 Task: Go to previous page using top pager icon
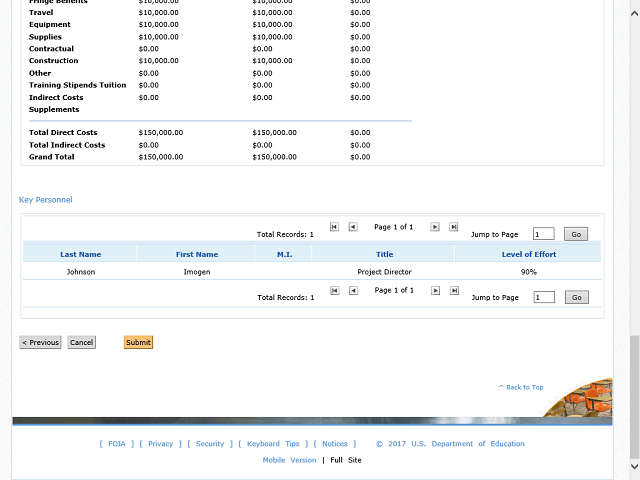pyautogui.click(x=353, y=227)
